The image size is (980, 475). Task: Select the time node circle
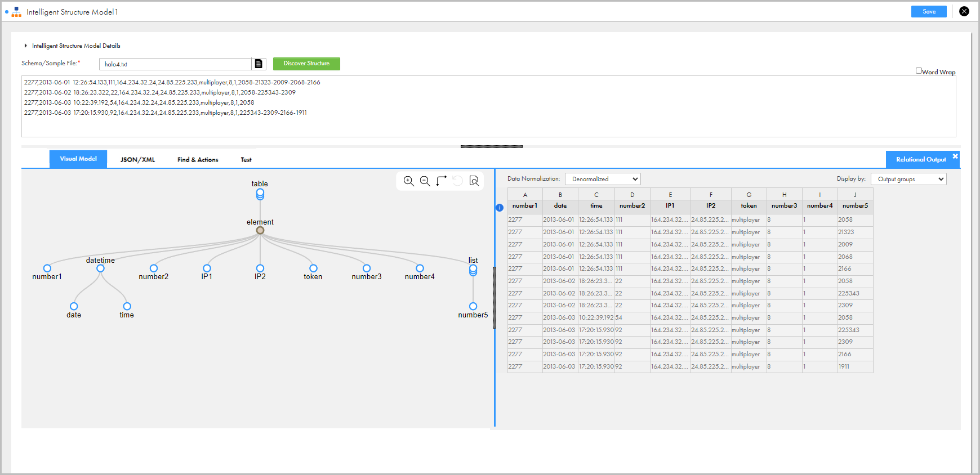click(x=127, y=307)
